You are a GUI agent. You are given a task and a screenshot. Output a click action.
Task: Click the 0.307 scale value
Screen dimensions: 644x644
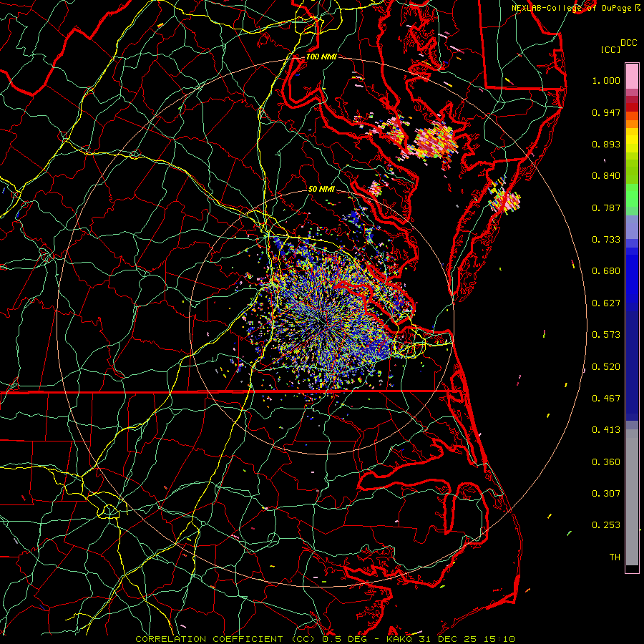tap(606, 494)
